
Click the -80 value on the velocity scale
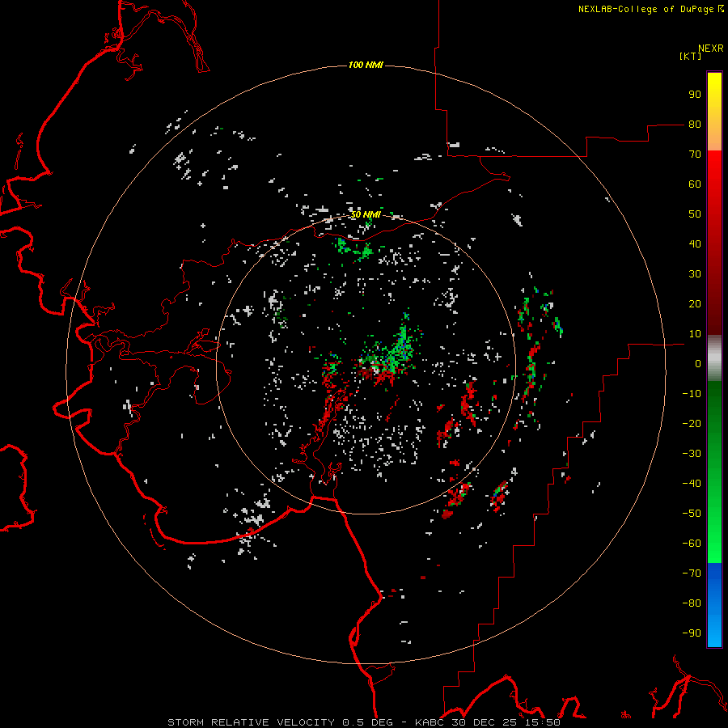click(692, 603)
